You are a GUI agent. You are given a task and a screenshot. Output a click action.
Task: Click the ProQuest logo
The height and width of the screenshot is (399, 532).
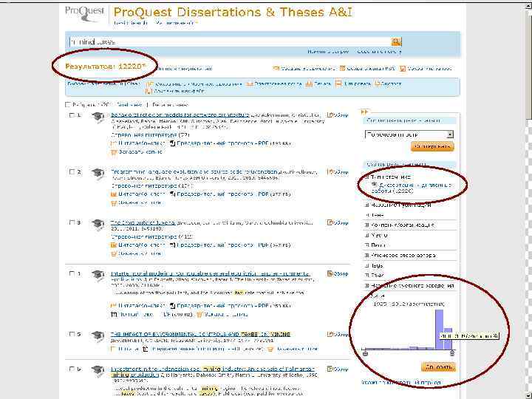85,13
